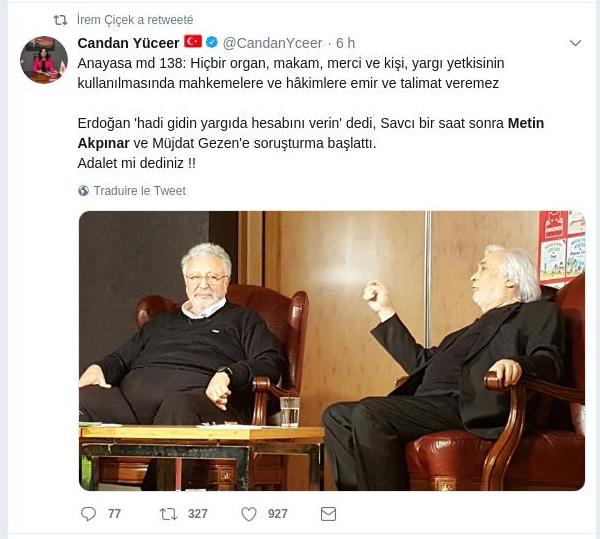Click the reply speech bubble icon
600x539 pixels.
(88, 514)
